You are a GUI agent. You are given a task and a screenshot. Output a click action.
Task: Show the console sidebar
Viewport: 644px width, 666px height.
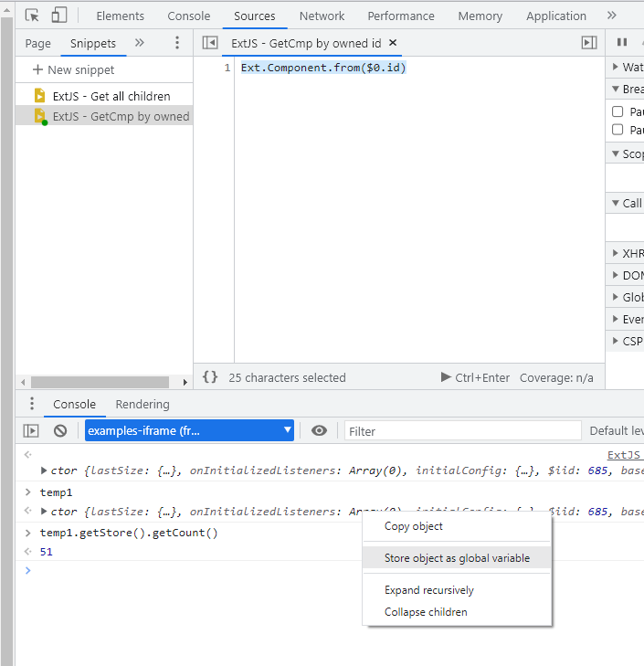31,431
